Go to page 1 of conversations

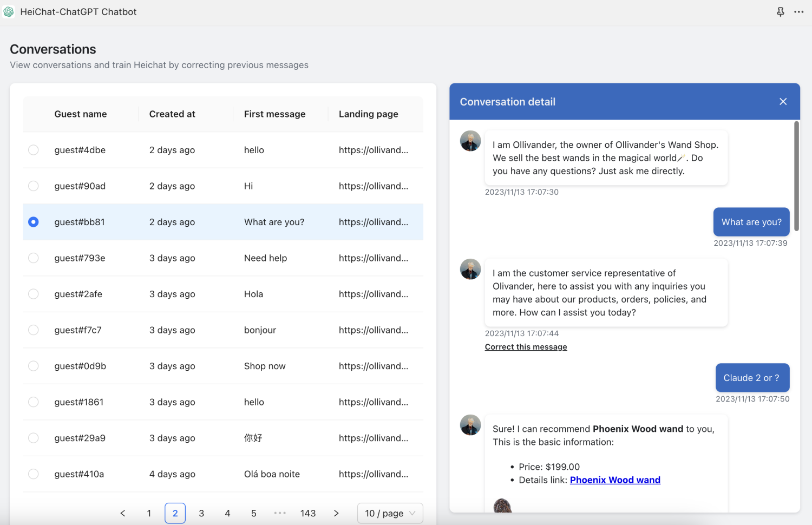[149, 513]
